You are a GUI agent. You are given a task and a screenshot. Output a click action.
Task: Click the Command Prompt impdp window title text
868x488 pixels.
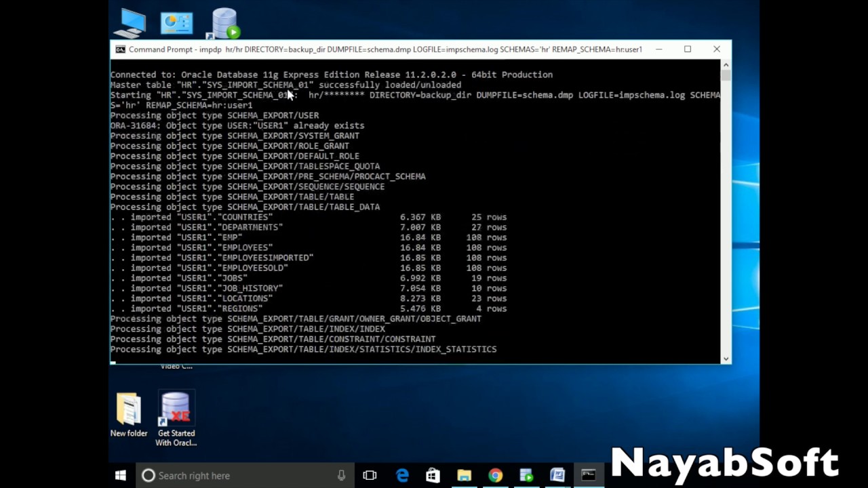coord(385,49)
